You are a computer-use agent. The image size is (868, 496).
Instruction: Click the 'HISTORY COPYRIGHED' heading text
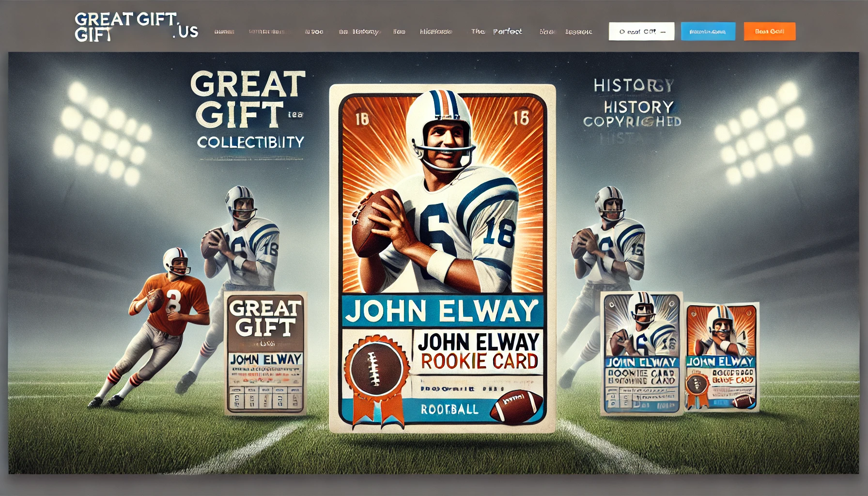pyautogui.click(x=632, y=114)
